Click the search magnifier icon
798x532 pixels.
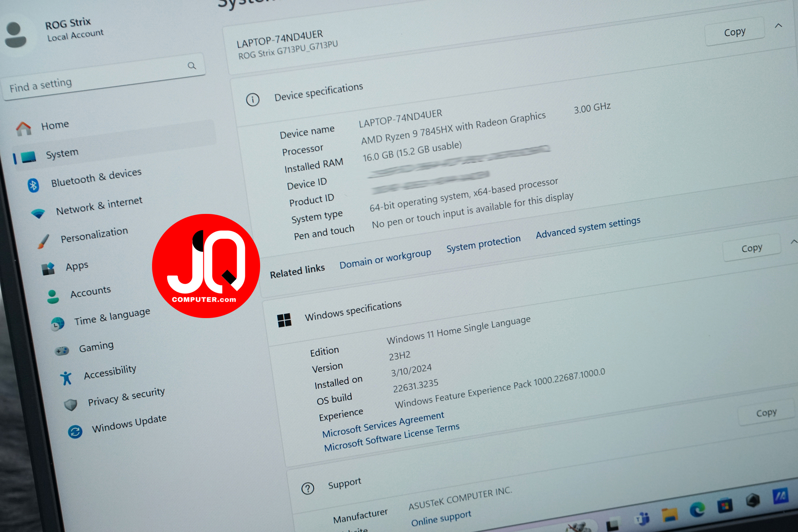coord(192,65)
